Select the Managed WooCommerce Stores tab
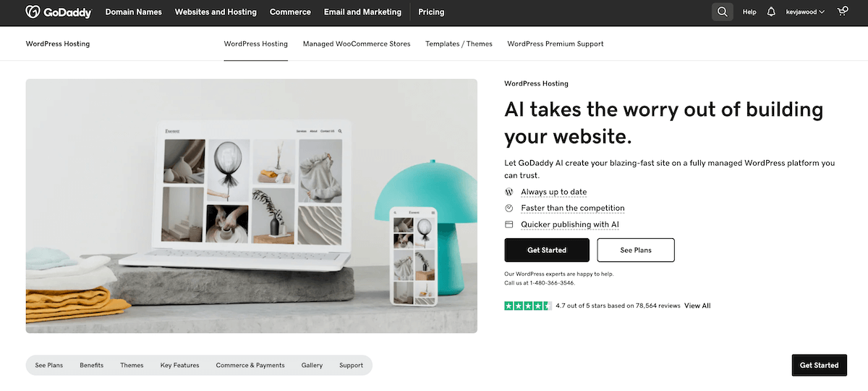868x391 pixels. click(357, 44)
